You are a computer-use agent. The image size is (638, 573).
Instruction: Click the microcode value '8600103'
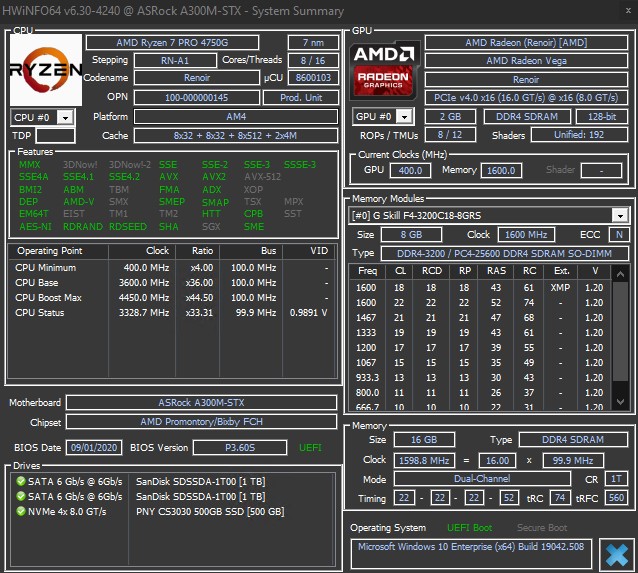[x=313, y=78]
